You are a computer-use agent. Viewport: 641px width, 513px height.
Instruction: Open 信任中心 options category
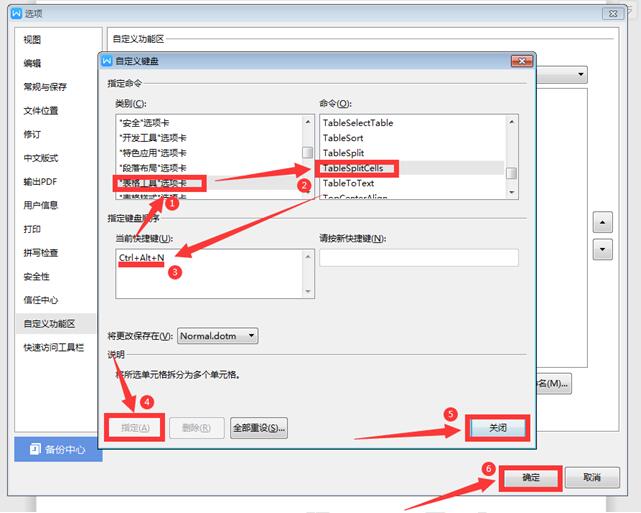pos(41,300)
